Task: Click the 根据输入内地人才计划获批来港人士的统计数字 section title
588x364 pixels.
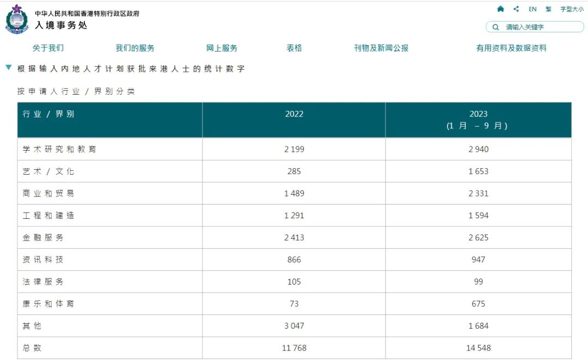Action: coord(131,69)
